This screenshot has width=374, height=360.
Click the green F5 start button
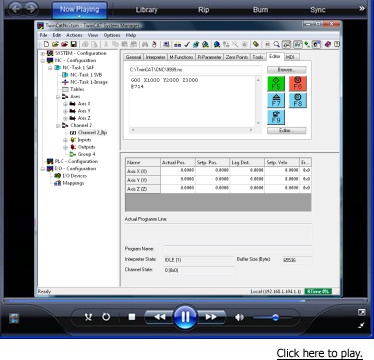(x=276, y=83)
